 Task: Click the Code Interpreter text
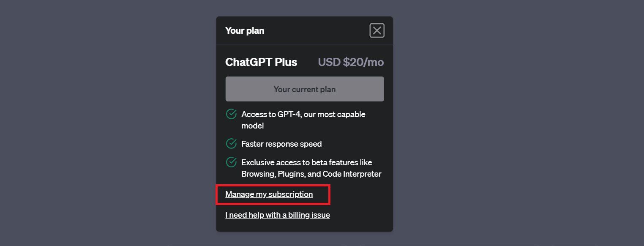pos(352,174)
